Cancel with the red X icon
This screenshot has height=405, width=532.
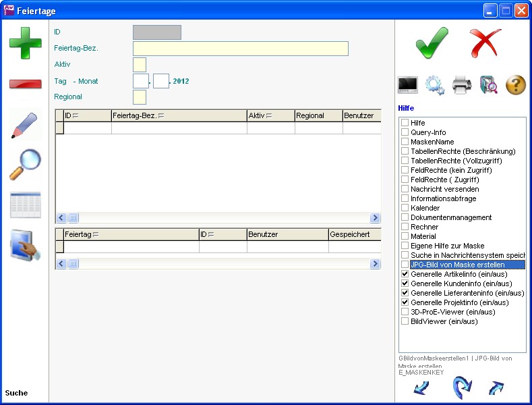coord(485,43)
